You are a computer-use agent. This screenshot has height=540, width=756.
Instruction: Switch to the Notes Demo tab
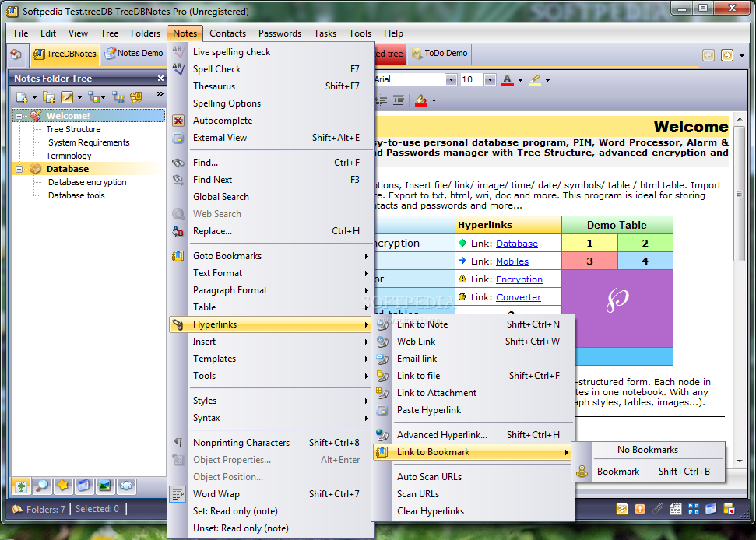pyautogui.click(x=134, y=54)
